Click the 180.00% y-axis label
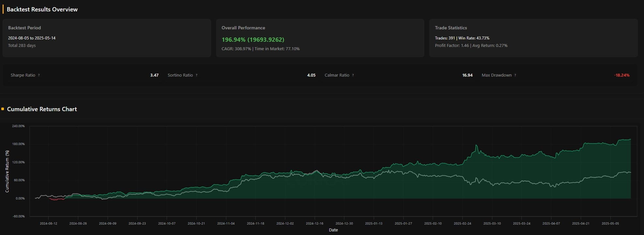Image resolution: width=644 pixels, height=235 pixels. tap(18, 144)
